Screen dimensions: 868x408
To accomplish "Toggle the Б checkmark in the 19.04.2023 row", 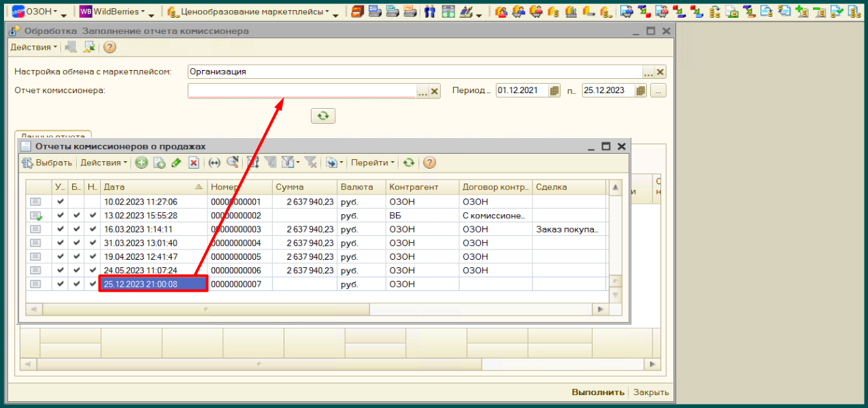I will point(77,256).
